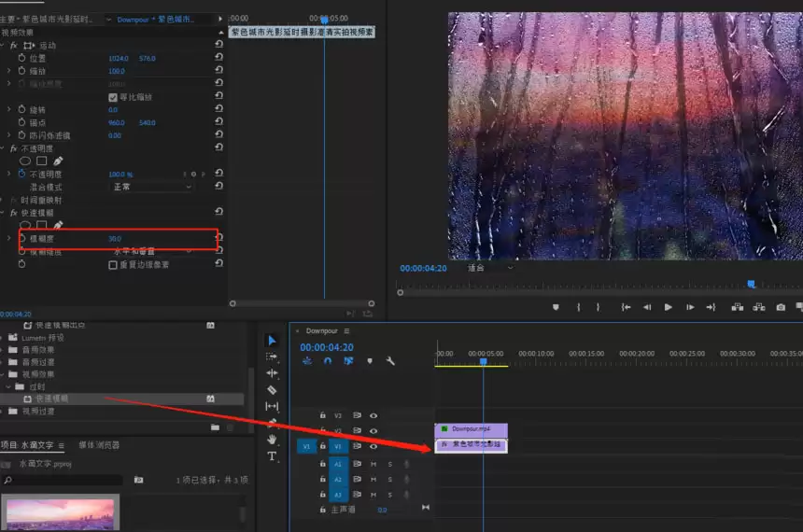Viewport: 803px width, 532px height.
Task: Select the Hand tool
Action: tap(272, 440)
